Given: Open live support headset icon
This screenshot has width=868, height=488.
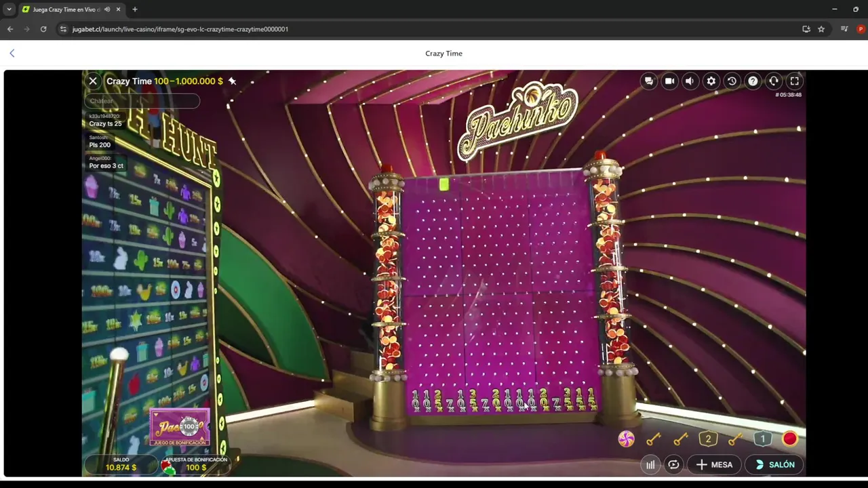Looking at the screenshot, I should point(774,81).
